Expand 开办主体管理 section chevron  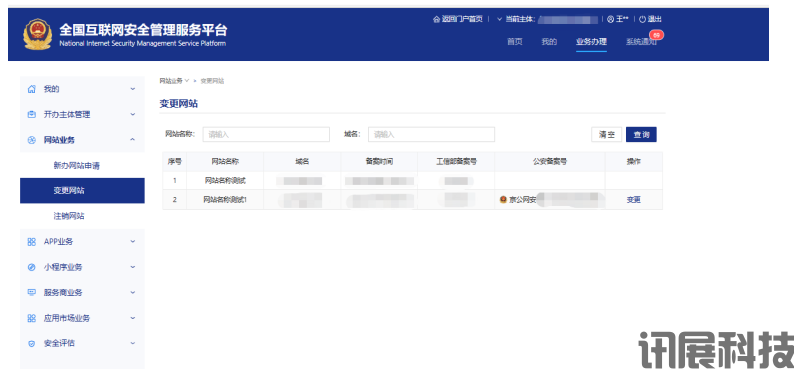click(133, 114)
